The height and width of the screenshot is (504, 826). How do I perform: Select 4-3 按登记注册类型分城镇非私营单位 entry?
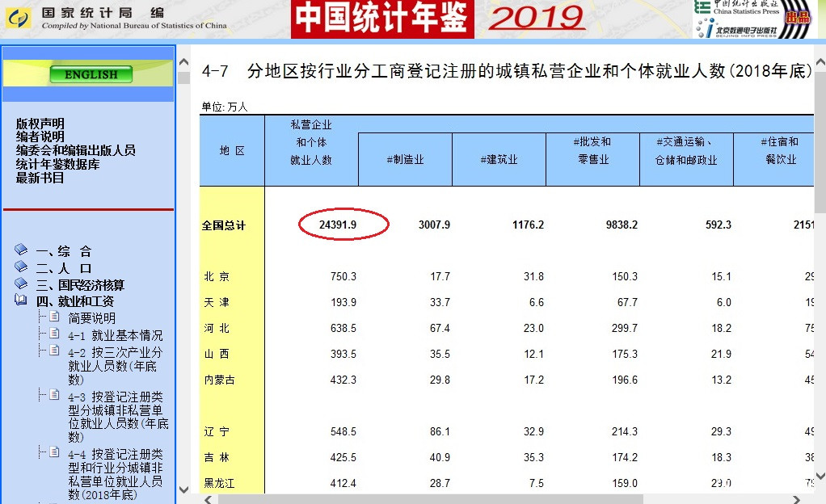tap(118, 417)
